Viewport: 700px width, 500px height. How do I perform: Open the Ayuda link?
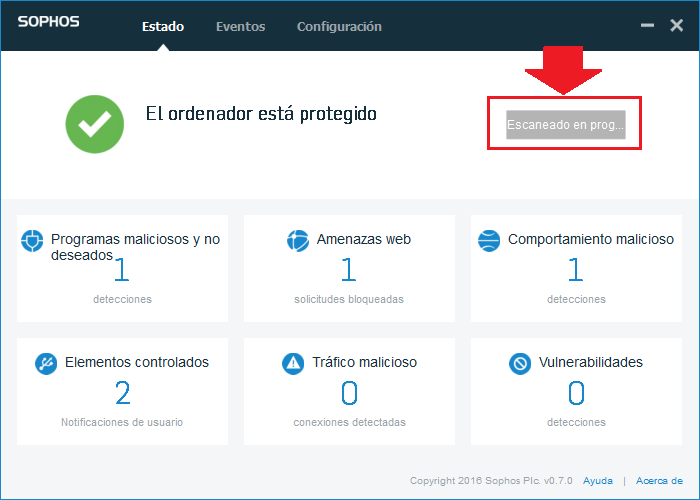pyautogui.click(x=598, y=480)
